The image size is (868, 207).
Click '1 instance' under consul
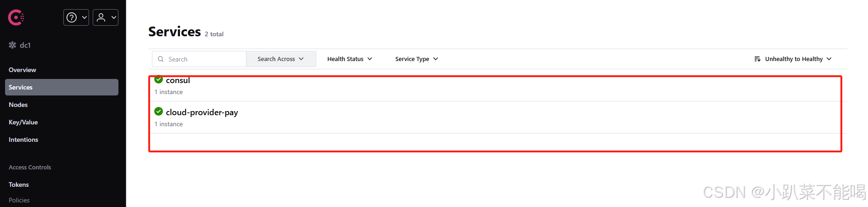tap(169, 92)
